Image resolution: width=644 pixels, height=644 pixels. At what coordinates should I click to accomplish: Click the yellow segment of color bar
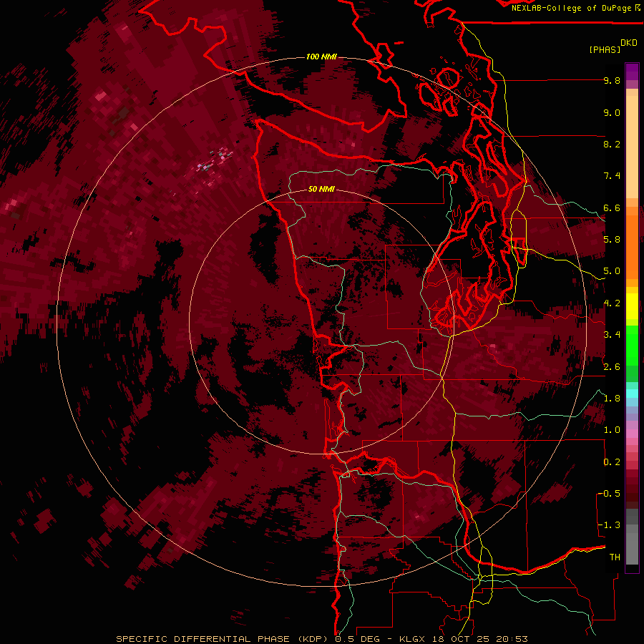[632, 306]
